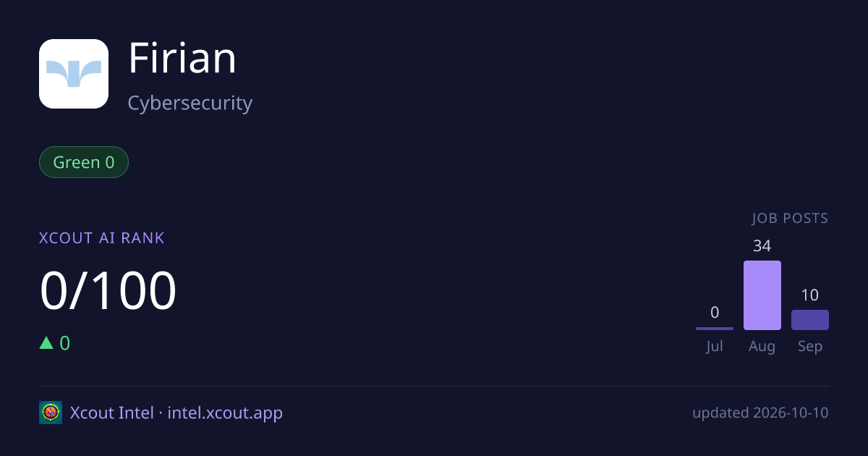Viewport: 868px width, 456px height.
Task: Open the Xcout Intel intel.xcout.app link
Action: 176,413
